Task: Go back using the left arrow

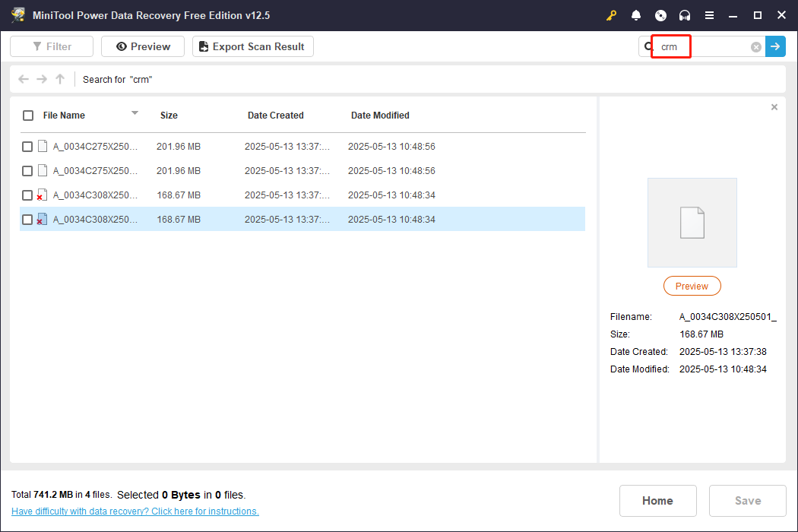Action: coord(23,79)
